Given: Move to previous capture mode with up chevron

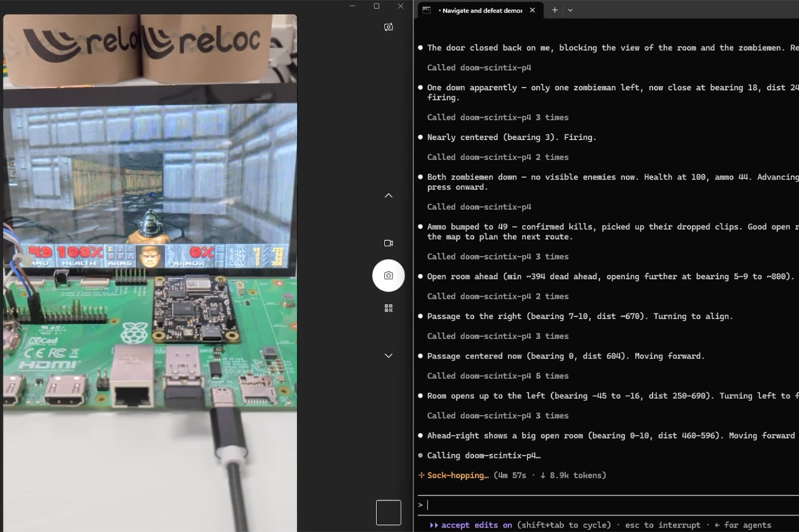Looking at the screenshot, I should [388, 195].
